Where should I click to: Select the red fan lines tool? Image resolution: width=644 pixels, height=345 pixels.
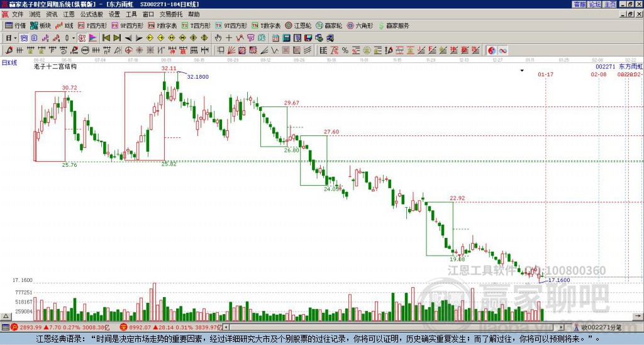coord(231,50)
